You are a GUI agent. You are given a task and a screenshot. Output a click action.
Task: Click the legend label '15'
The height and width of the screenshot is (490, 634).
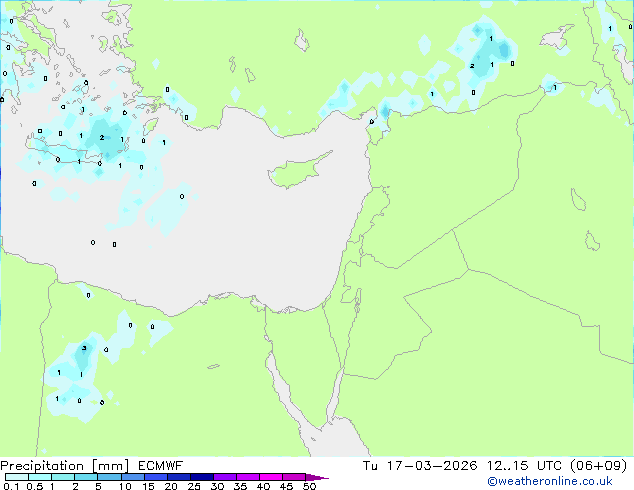(148, 486)
